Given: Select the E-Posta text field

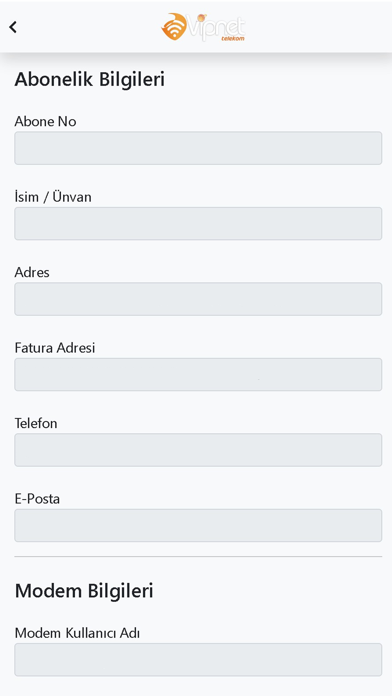Looking at the screenshot, I should point(198,526).
